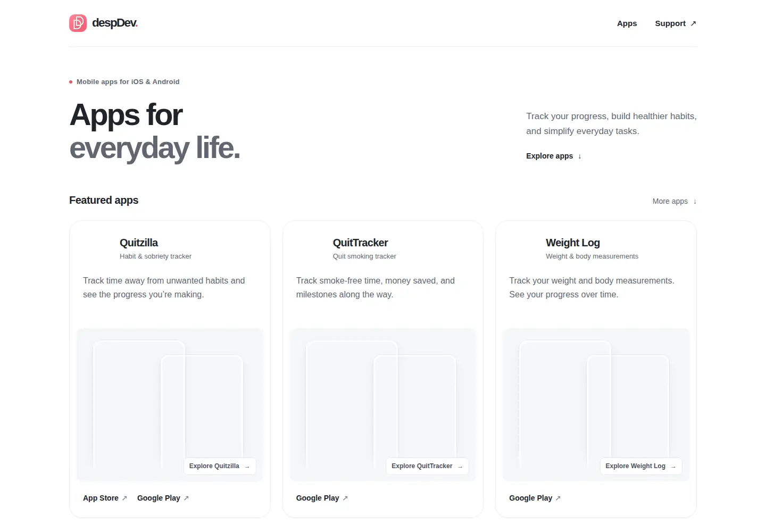Click the down arrow beside Explore apps
Screen dimensions: 766x532
pos(579,156)
